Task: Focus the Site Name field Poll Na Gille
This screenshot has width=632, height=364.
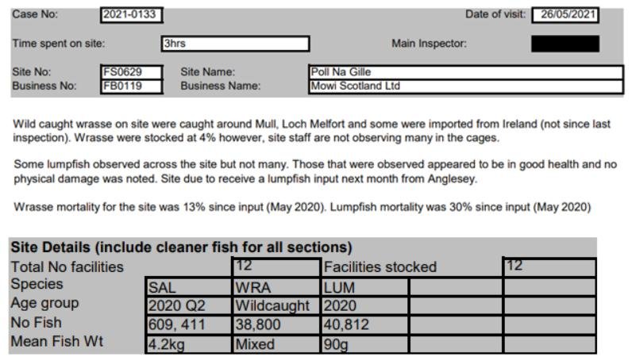Action: click(x=465, y=73)
